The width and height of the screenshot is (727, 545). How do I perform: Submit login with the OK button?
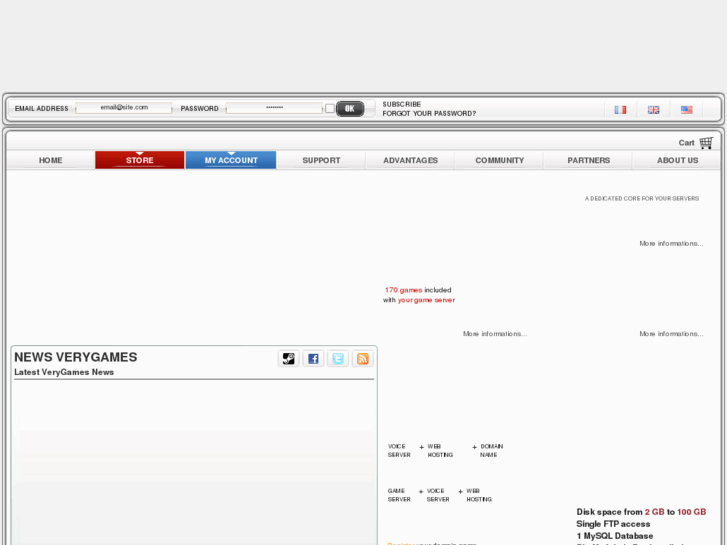350,109
